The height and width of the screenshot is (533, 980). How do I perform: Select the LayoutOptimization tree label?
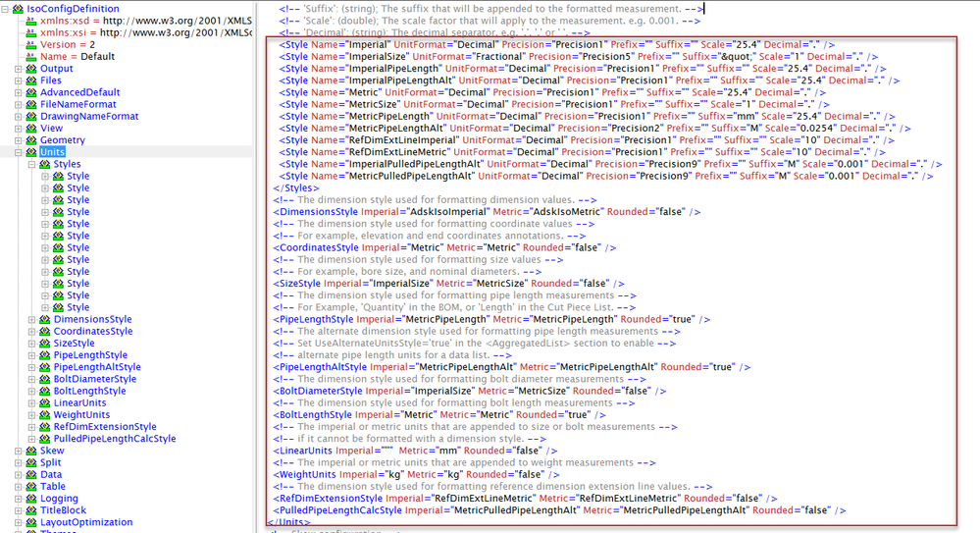[x=86, y=522]
